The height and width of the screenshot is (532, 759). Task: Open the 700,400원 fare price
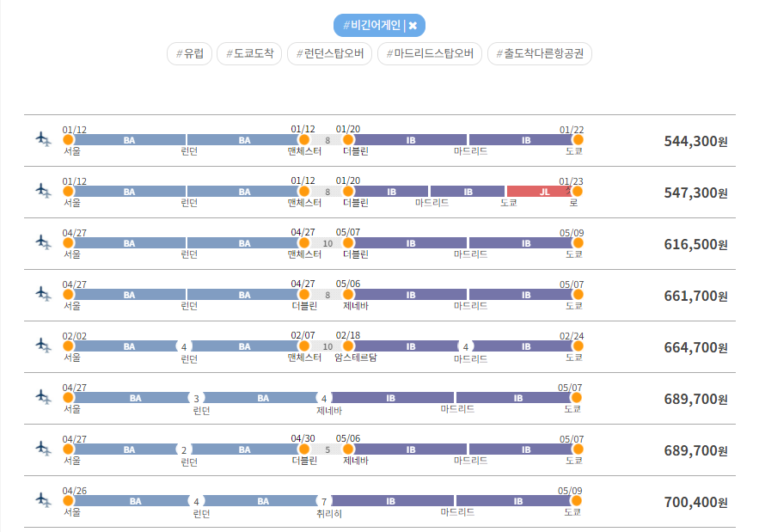695,503
